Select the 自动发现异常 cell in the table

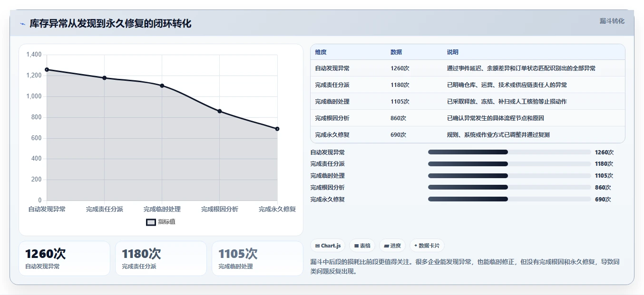[332, 68]
